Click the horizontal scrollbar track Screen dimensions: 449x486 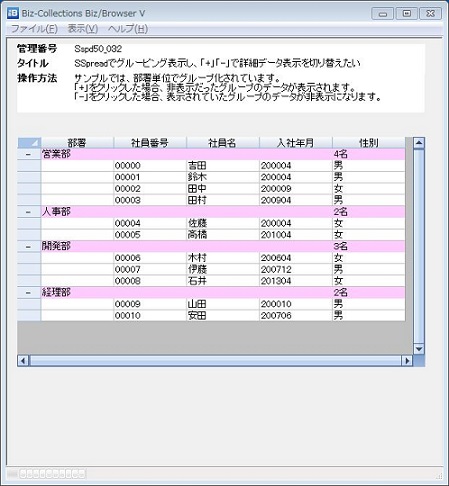[x=215, y=361]
